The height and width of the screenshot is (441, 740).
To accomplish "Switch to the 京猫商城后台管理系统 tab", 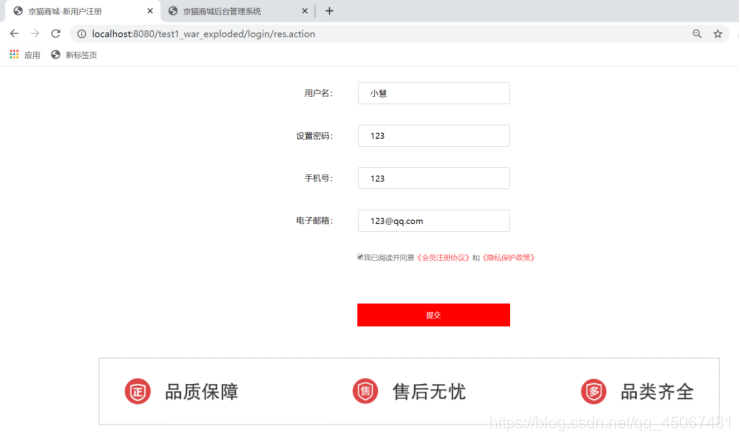I will tap(238, 11).
